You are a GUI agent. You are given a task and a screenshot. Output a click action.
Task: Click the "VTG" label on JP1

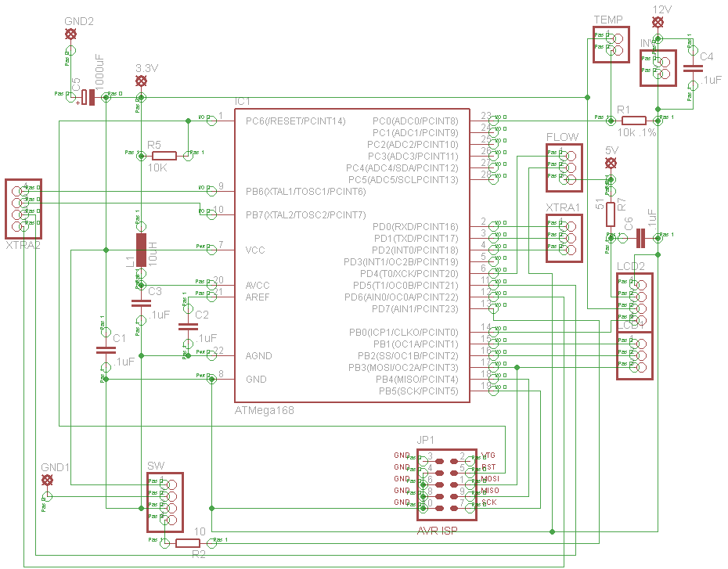(488, 456)
